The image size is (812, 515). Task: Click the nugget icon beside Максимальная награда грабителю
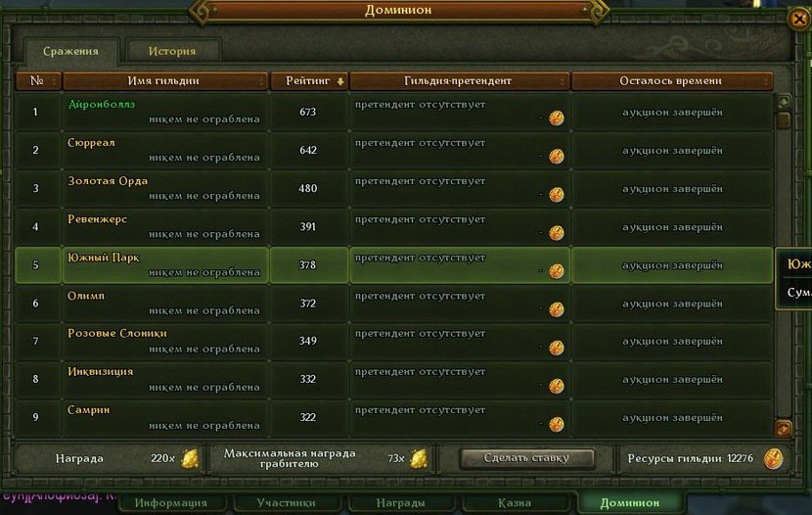pyautogui.click(x=419, y=458)
